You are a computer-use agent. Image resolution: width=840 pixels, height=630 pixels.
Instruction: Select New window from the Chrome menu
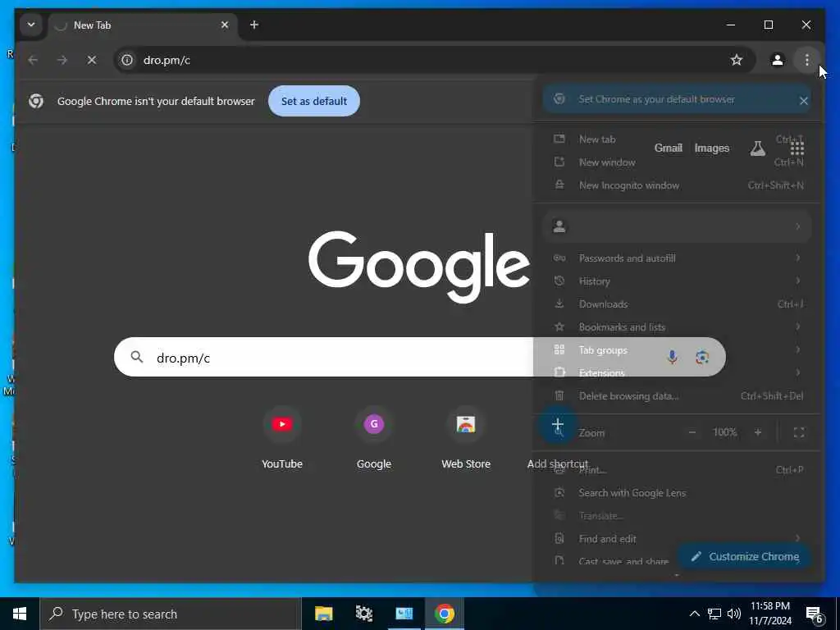tap(677, 162)
